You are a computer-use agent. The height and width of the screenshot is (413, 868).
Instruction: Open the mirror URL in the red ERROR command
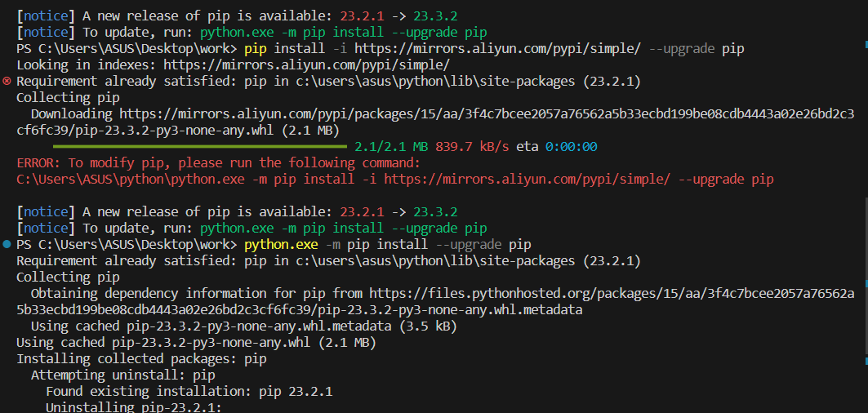527,180
